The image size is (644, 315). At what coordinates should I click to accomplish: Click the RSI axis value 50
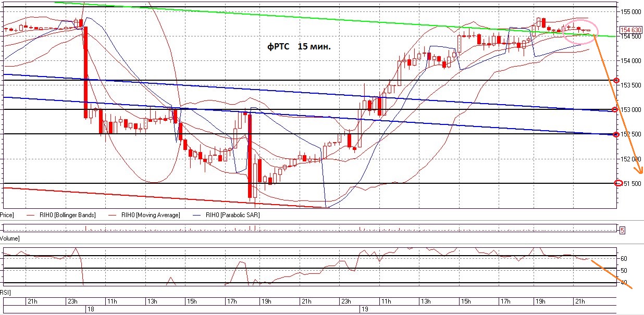[623, 271]
